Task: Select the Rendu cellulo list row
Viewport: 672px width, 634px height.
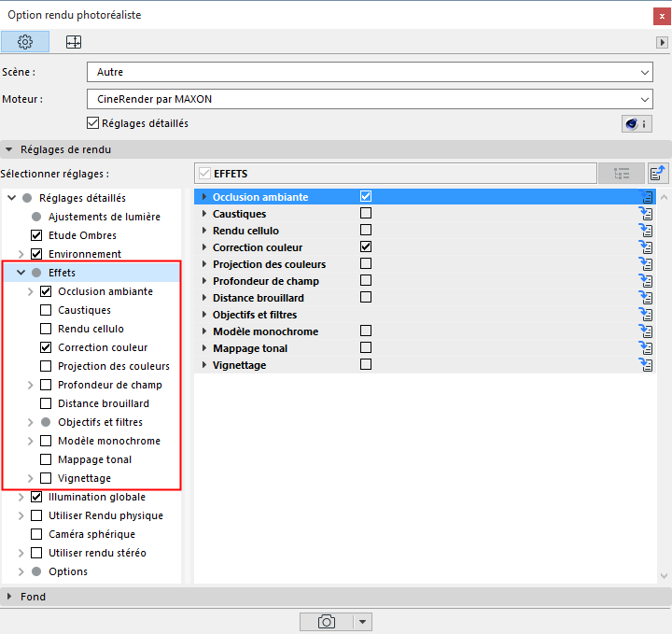Action: point(425,231)
